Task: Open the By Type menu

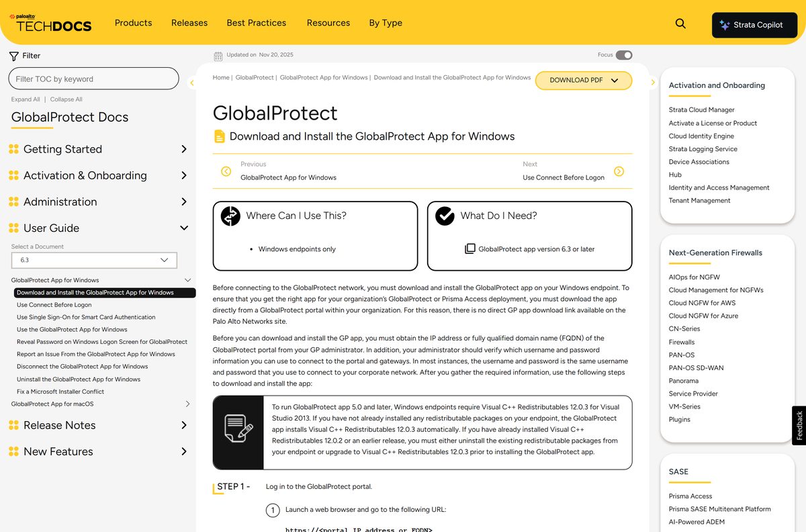Action: coord(386,23)
